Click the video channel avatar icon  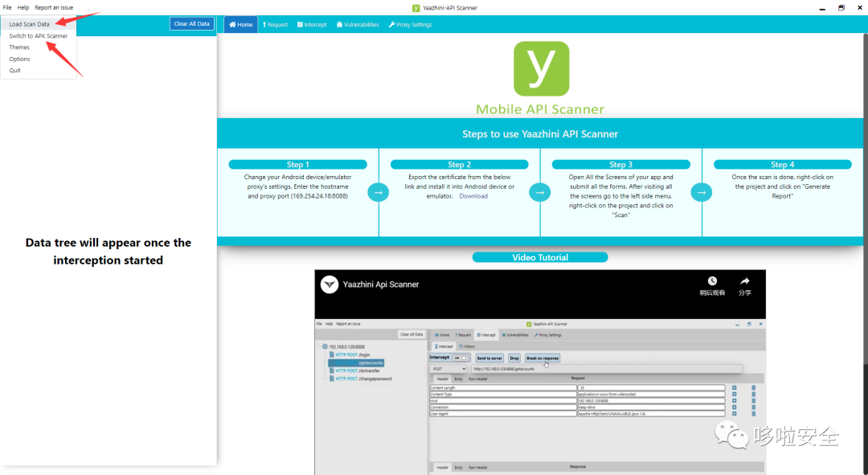(x=330, y=285)
